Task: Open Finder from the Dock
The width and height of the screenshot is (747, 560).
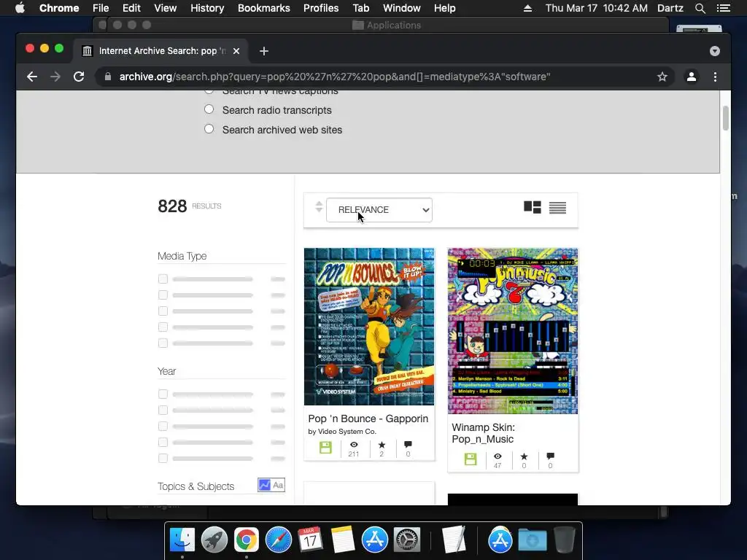Action: tap(182, 540)
